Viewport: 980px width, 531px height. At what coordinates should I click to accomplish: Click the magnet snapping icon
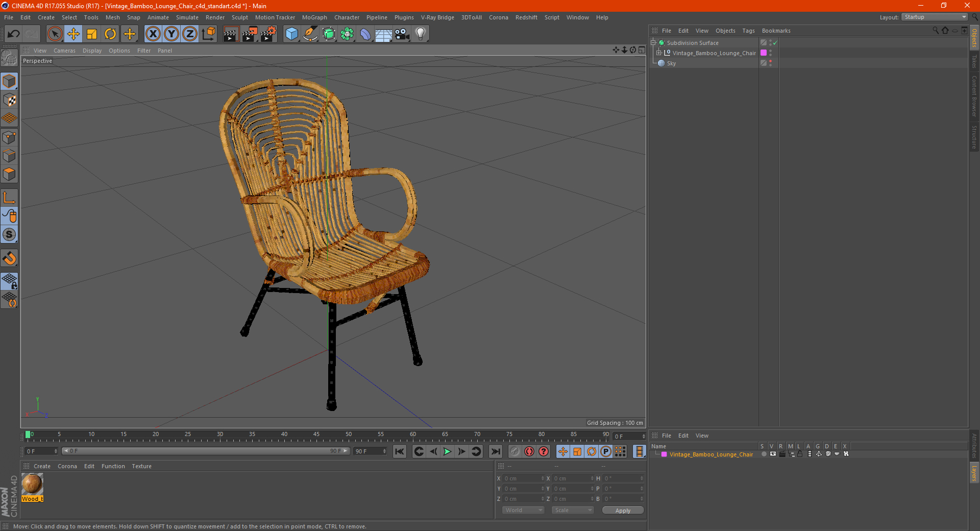pos(9,258)
